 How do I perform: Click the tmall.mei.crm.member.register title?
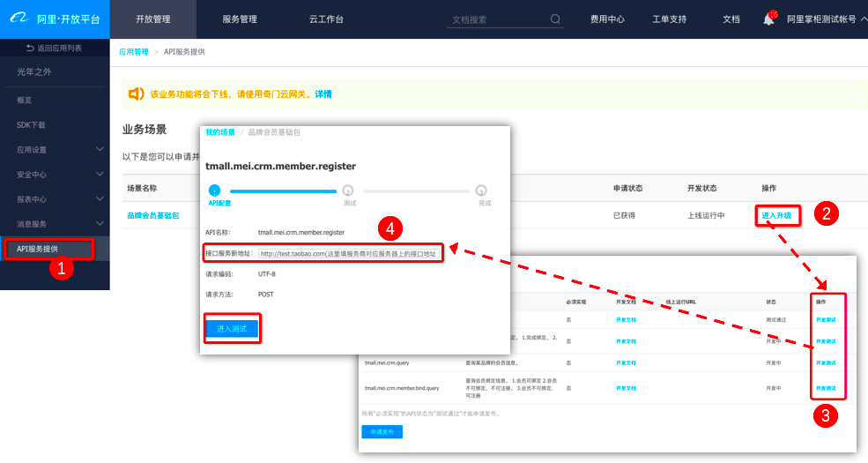coord(280,166)
